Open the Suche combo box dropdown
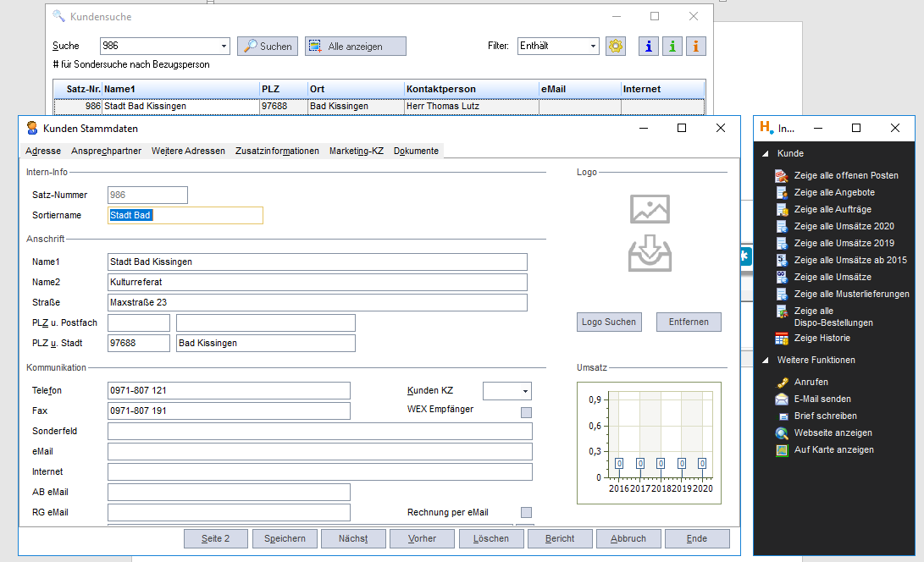 224,46
